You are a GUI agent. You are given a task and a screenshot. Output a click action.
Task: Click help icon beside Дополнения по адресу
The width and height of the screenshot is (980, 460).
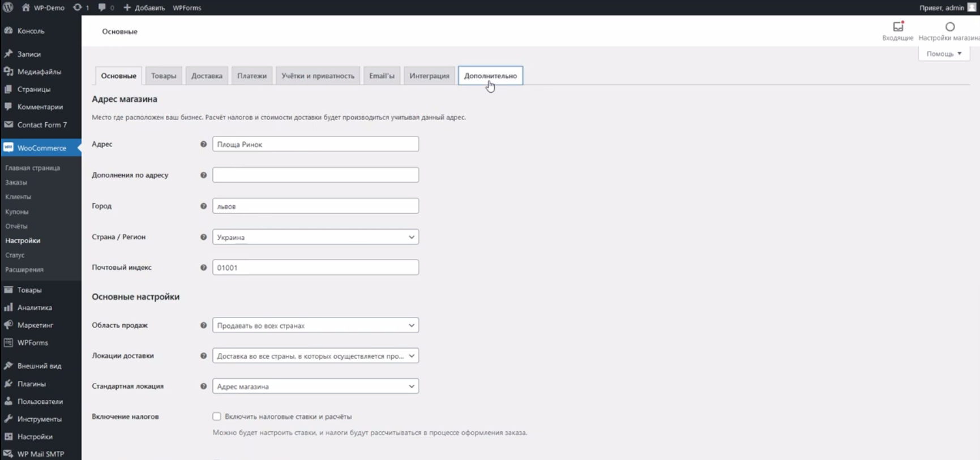pos(203,175)
